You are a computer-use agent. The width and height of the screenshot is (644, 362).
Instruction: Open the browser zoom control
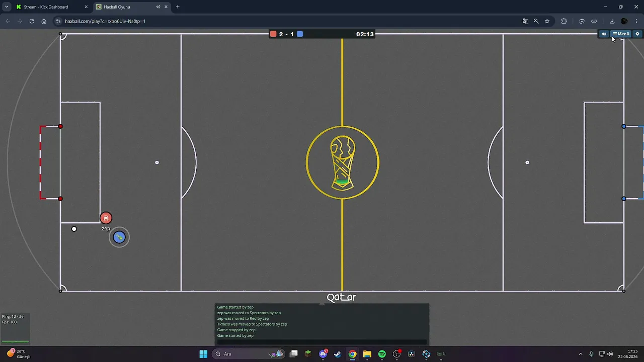click(536, 21)
